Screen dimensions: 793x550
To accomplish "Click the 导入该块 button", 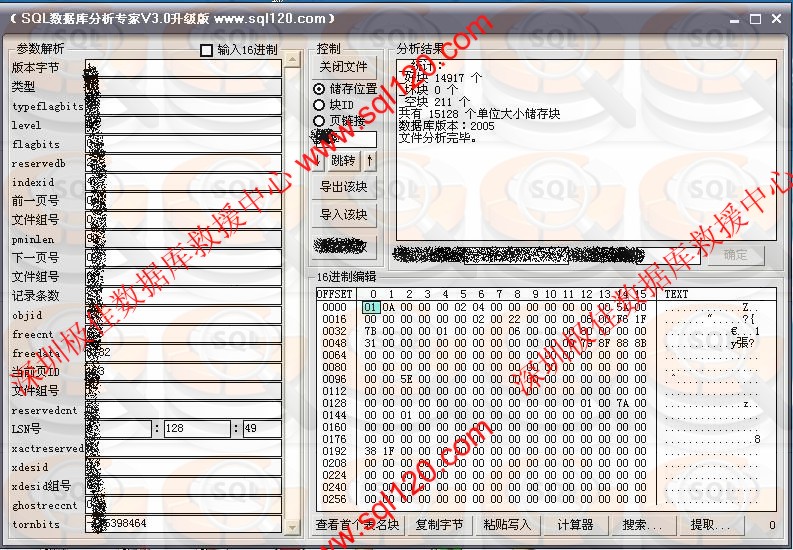I will 344,214.
